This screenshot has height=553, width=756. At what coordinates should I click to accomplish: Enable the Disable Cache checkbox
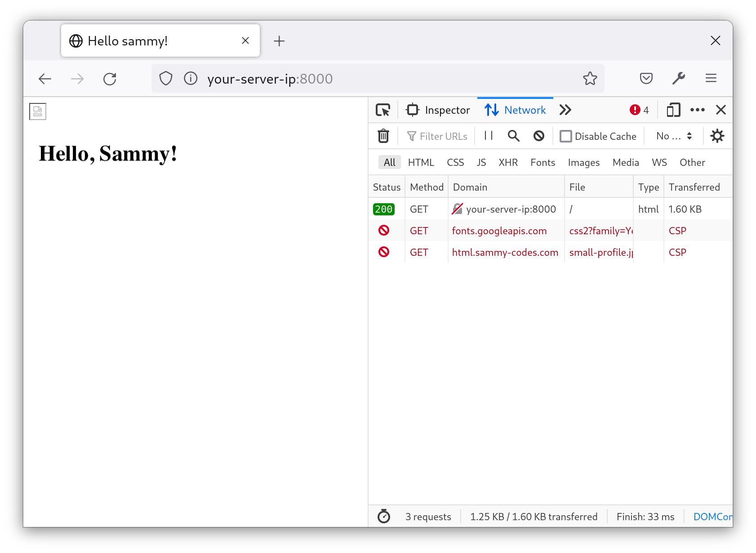(x=566, y=136)
